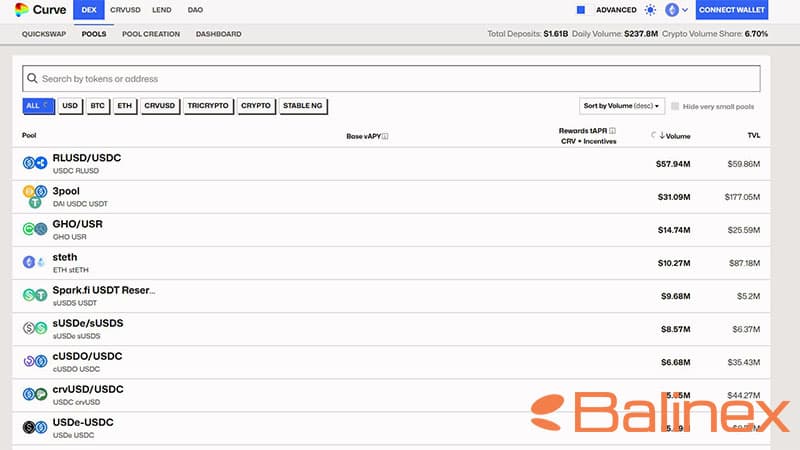Open the Sort by Volume dropdown

coord(622,106)
